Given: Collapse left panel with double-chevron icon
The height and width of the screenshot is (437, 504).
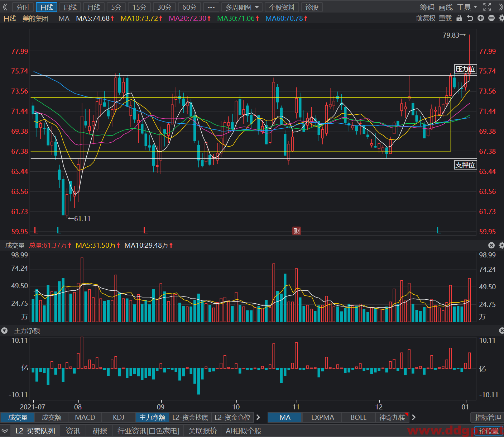Looking at the screenshot, I should pyautogui.click(x=5, y=7).
